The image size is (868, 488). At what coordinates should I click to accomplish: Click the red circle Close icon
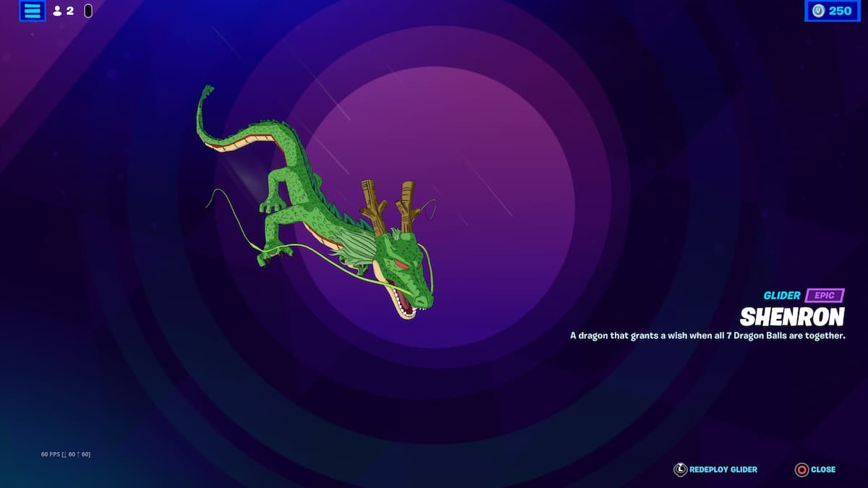(x=801, y=470)
